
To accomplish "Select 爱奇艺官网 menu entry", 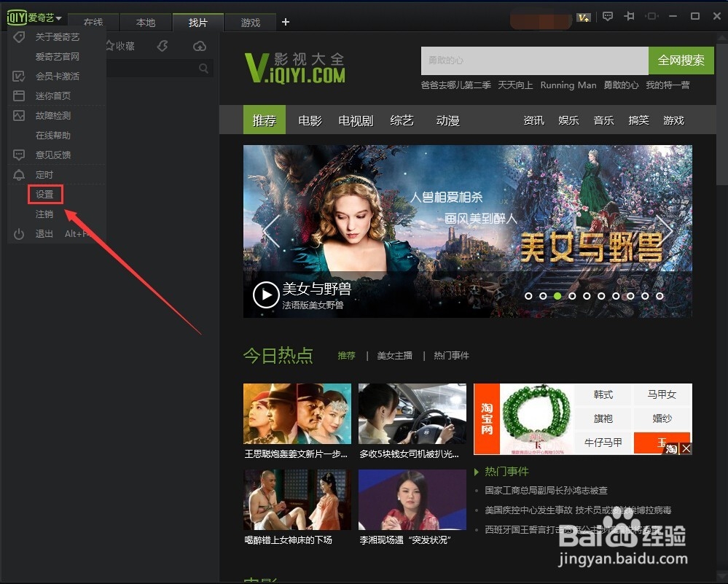I will (58, 57).
